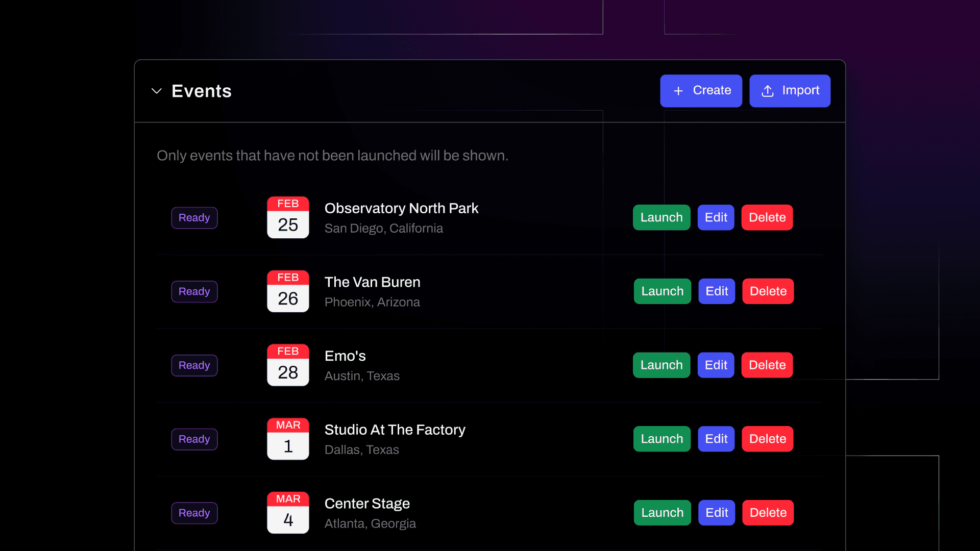Viewport: 980px width, 551px height.
Task: Select the Studio At The Factory title
Action: (395, 430)
